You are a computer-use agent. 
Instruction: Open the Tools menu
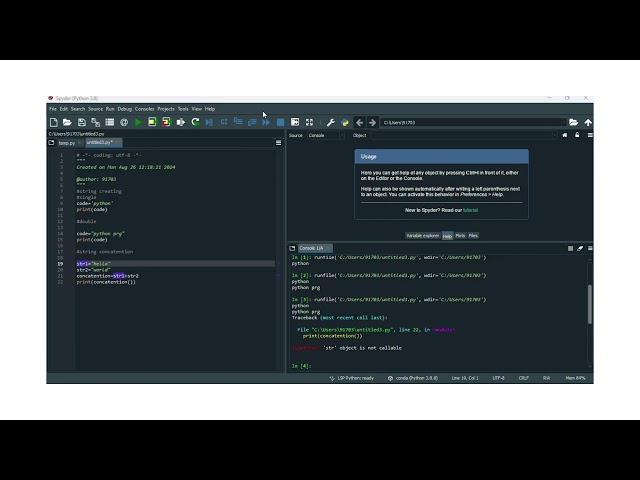pyautogui.click(x=183, y=109)
